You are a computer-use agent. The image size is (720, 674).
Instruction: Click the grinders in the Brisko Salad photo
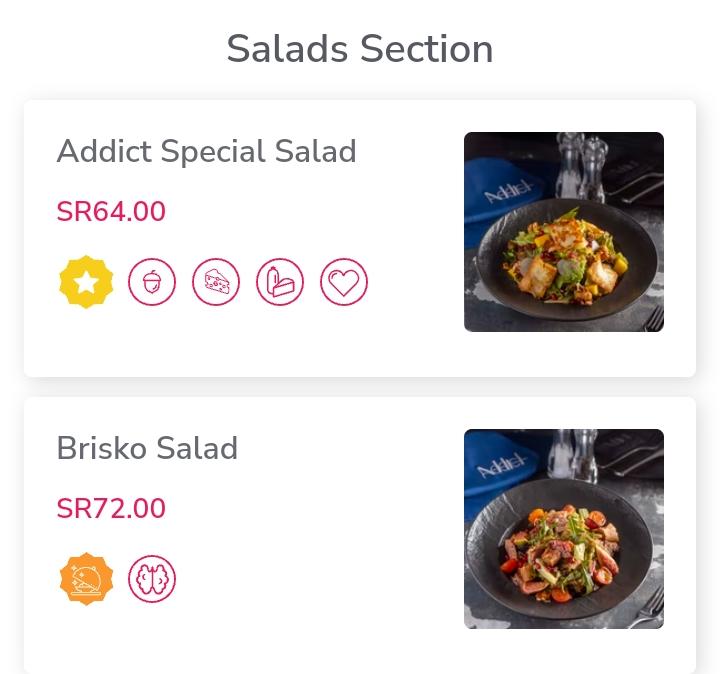(573, 455)
